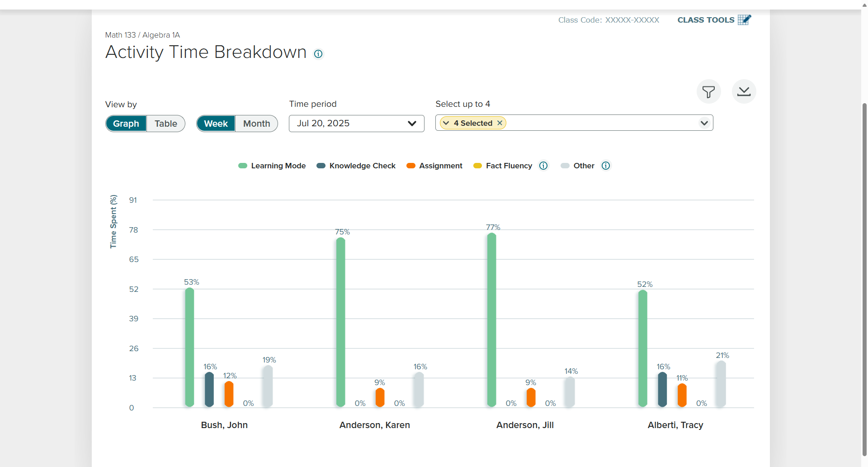Click the CLASS TOOLS link
Screen dimensions: 868x467
(706, 20)
